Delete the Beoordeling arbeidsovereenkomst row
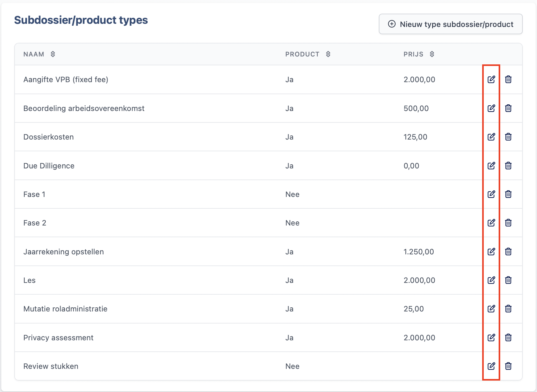The width and height of the screenshot is (537, 392). pyautogui.click(x=508, y=108)
